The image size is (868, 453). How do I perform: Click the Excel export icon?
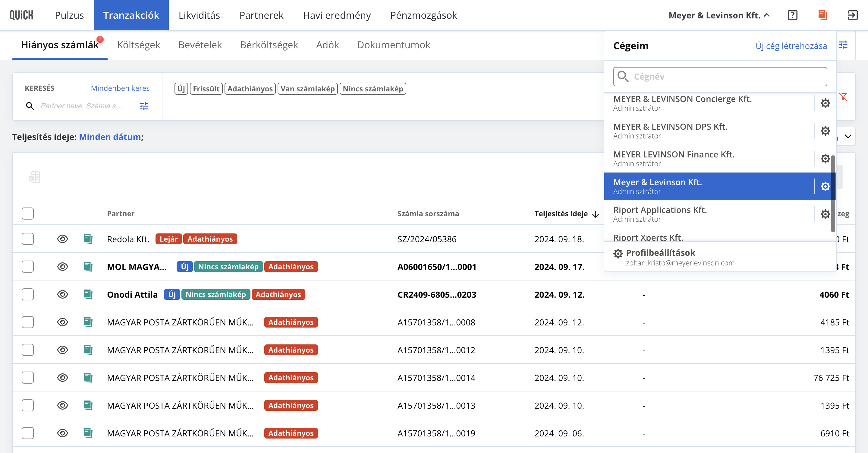[x=34, y=177]
